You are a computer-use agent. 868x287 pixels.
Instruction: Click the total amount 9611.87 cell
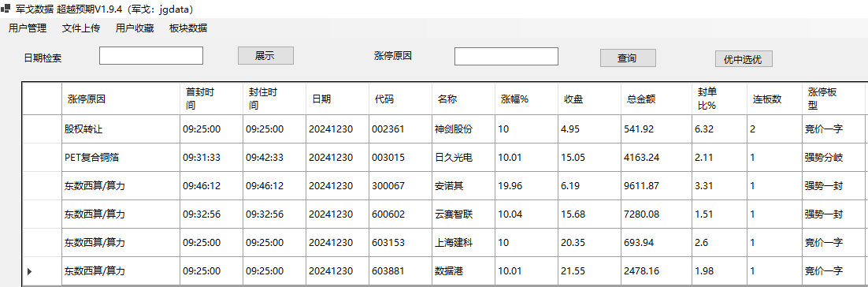657,185
